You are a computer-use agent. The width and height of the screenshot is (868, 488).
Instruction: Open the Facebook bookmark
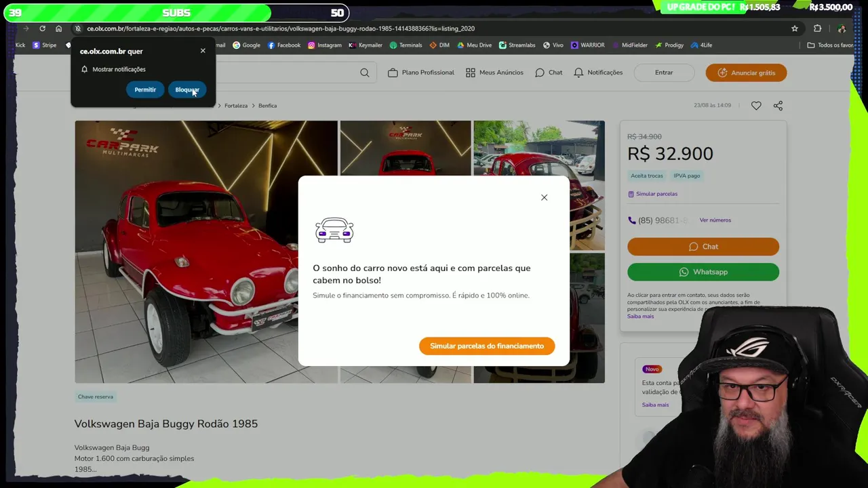click(x=284, y=45)
